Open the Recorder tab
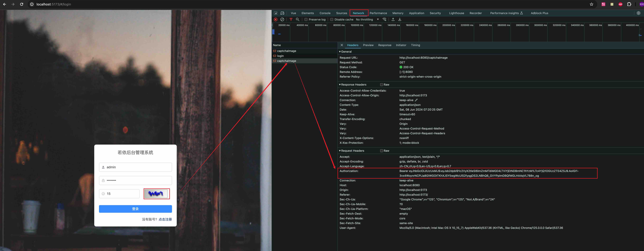This screenshot has height=251, width=644. point(476,13)
